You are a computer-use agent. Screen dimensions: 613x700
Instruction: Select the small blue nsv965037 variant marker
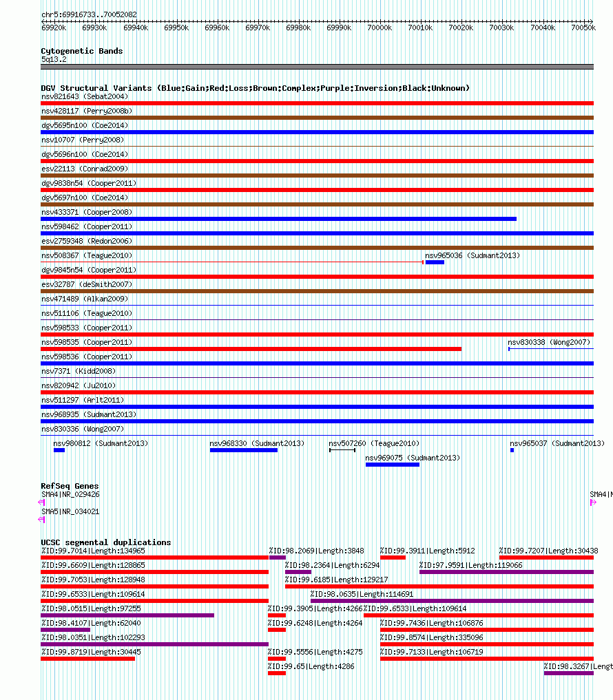point(512,450)
